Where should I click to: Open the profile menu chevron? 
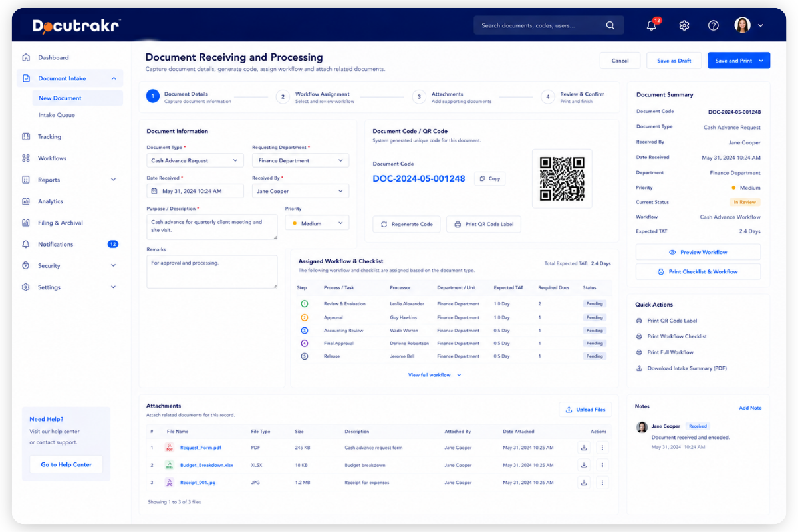click(761, 25)
